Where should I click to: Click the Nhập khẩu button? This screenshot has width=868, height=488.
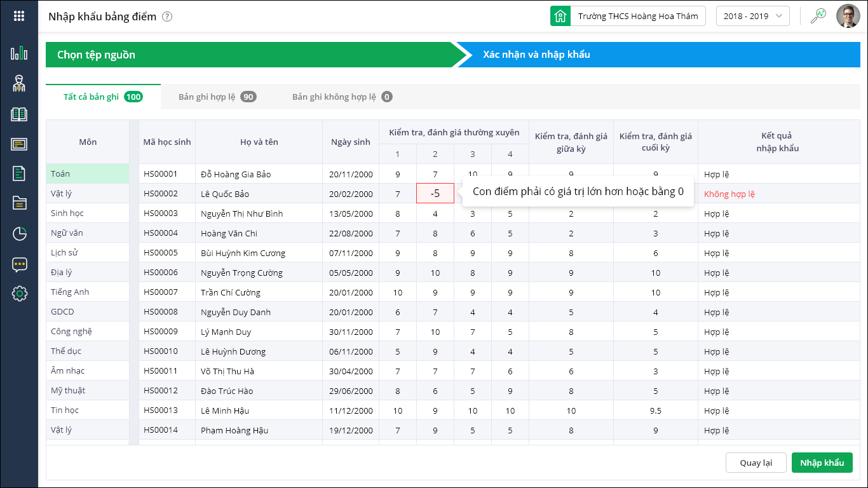822,463
